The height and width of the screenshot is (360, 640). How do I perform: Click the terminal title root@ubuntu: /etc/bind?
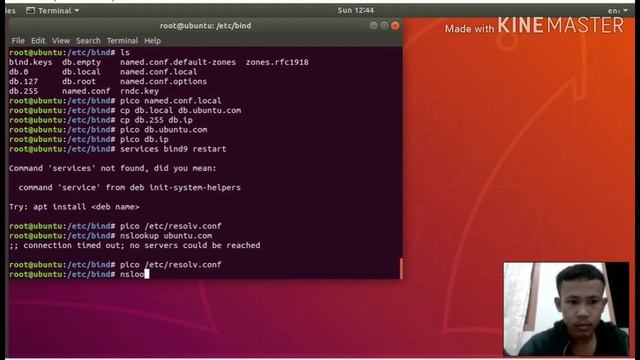pyautogui.click(x=205, y=26)
